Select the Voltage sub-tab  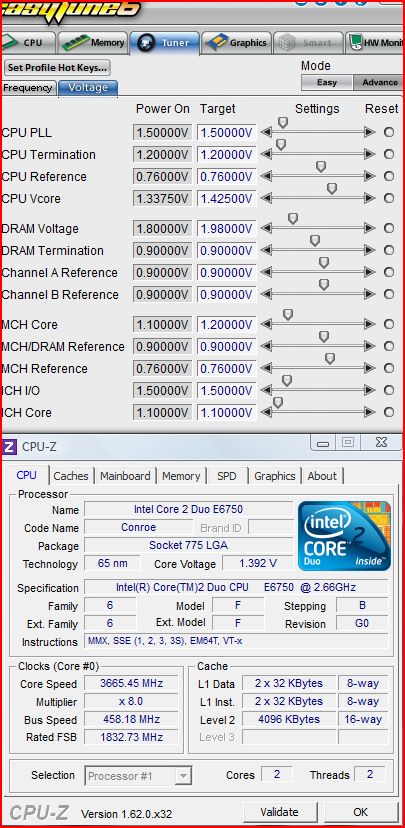(x=88, y=88)
